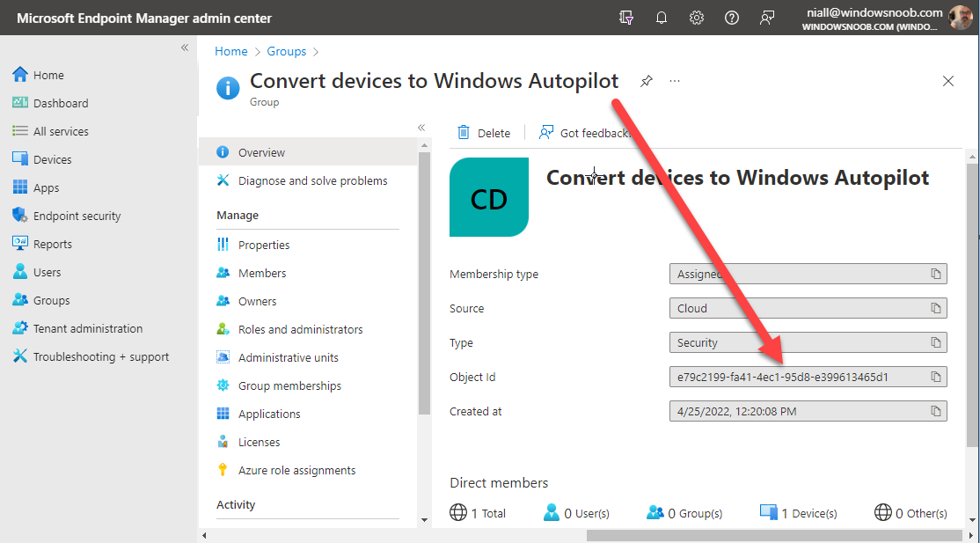980x543 pixels.
Task: Click the 1 Device(s) count
Action: click(x=799, y=514)
